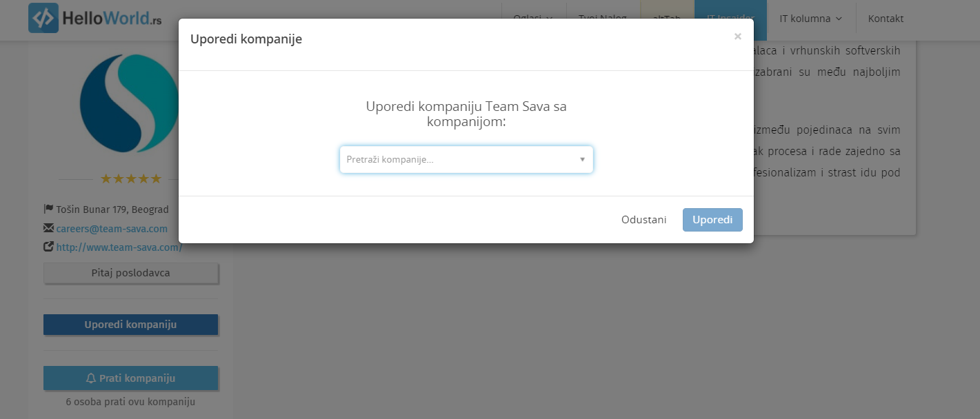The width and height of the screenshot is (980, 419).
Task: Click the Pitaj poslodavca button
Action: [131, 273]
